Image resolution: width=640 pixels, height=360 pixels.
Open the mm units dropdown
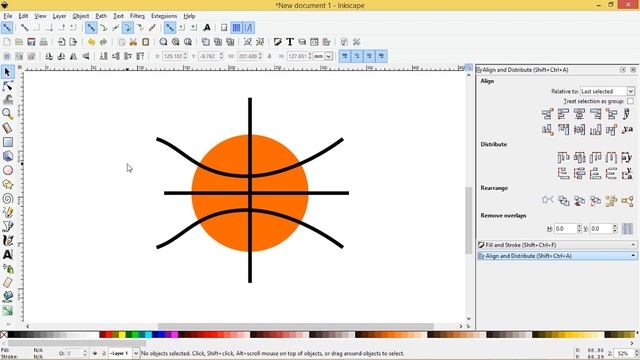click(x=323, y=56)
